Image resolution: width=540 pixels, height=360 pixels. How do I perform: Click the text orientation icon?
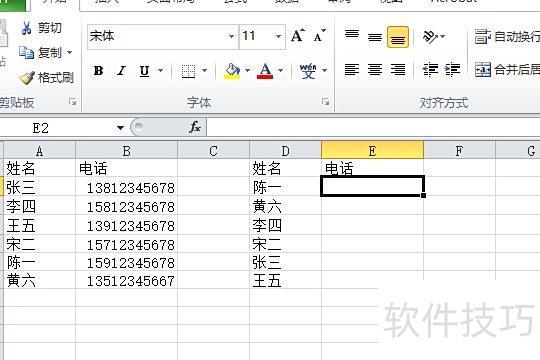pos(430,37)
